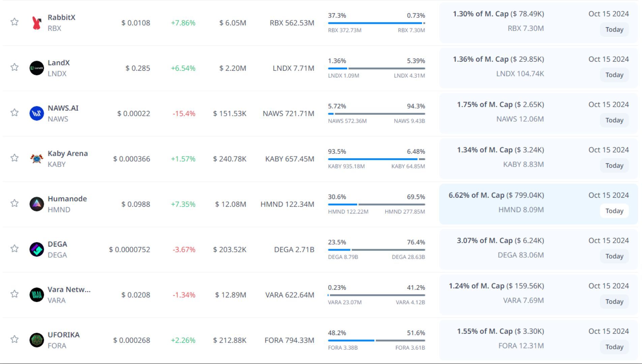Star Humanode as a favorite
642x364 pixels.
14,203
